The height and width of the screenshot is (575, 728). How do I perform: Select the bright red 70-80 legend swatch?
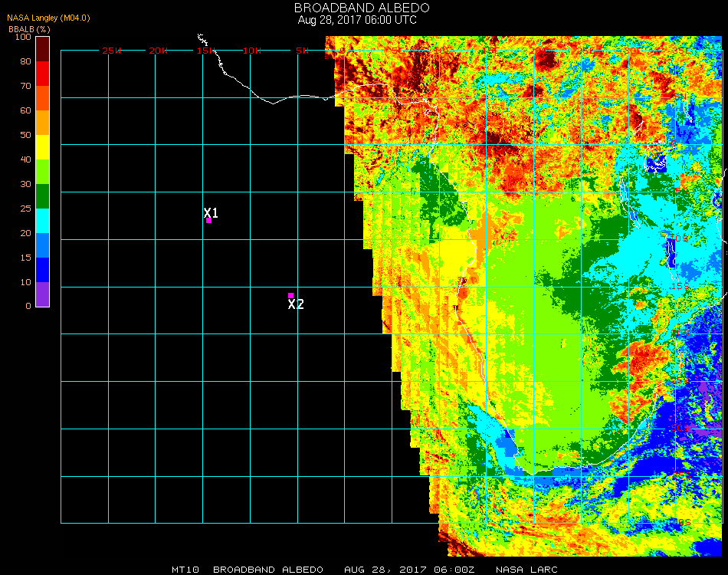click(x=42, y=74)
